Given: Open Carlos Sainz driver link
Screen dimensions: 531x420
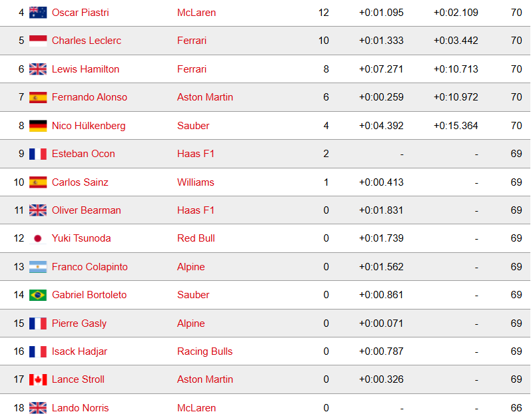Looking at the screenshot, I should pos(80,182).
